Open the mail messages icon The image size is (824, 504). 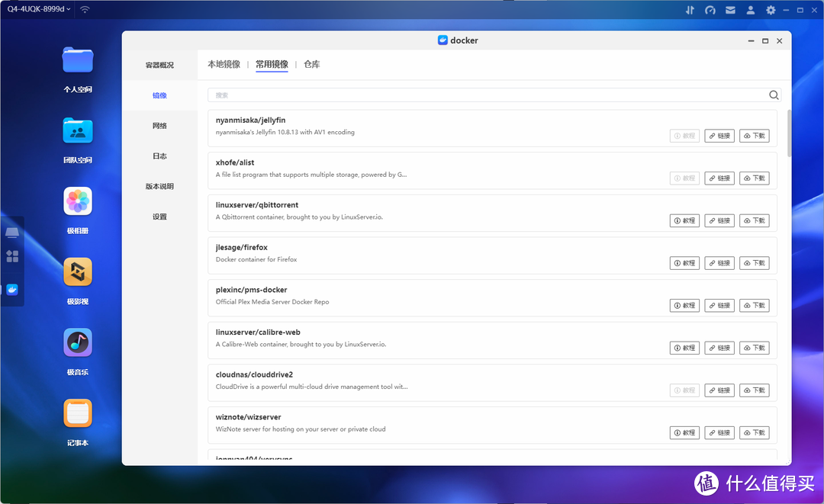[x=730, y=10]
